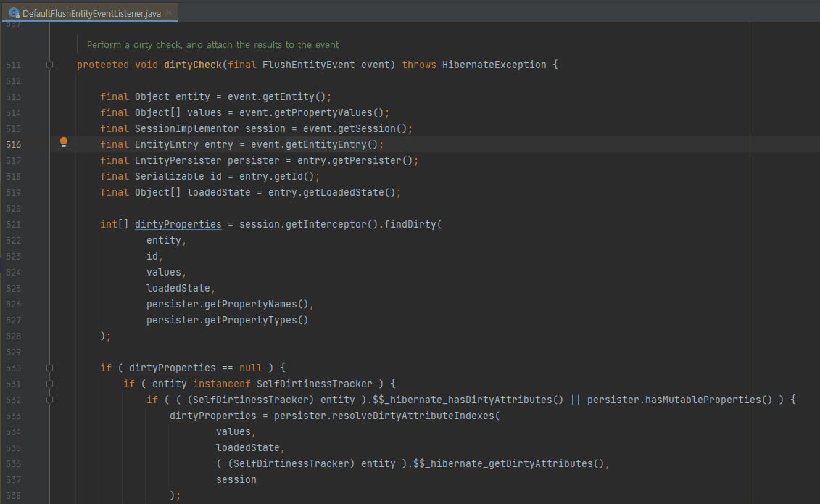Click line number 516 in the gutter

[x=14, y=145]
